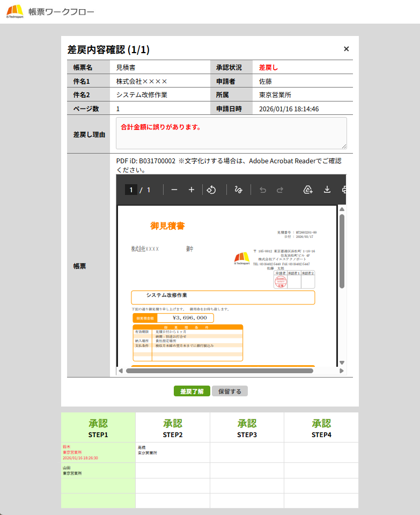Click the undo arrow in PDF toolbar
420x515 pixels.
point(263,190)
